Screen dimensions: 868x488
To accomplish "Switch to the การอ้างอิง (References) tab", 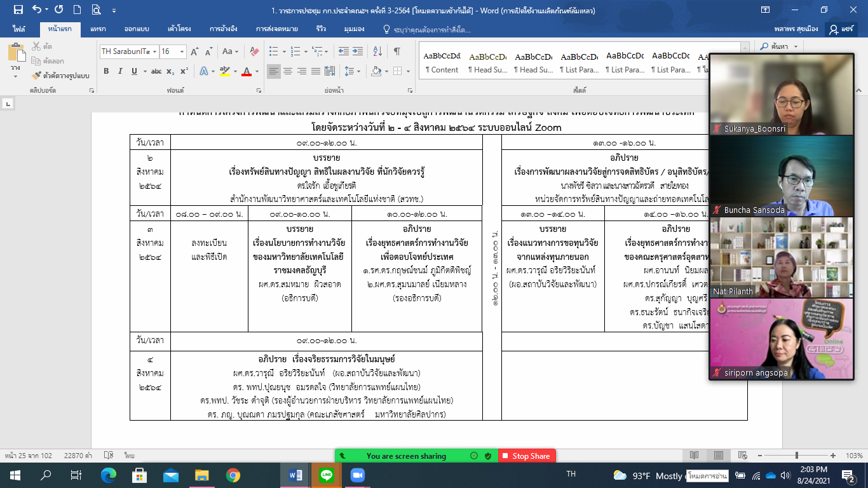I will (x=224, y=29).
